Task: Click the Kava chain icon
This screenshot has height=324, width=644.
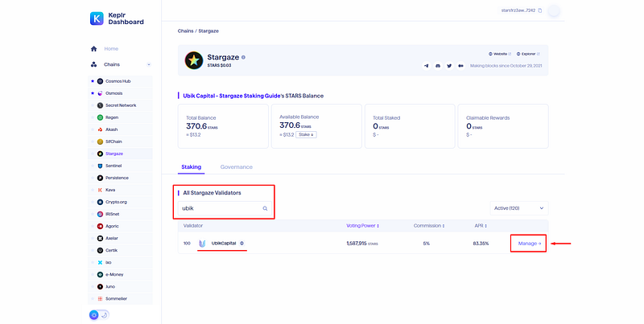Action: [x=100, y=190]
